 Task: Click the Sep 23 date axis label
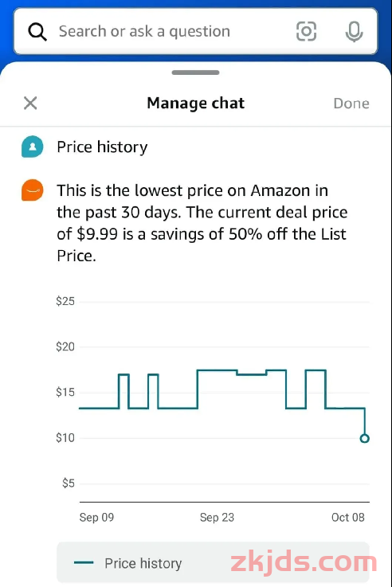[x=217, y=518]
